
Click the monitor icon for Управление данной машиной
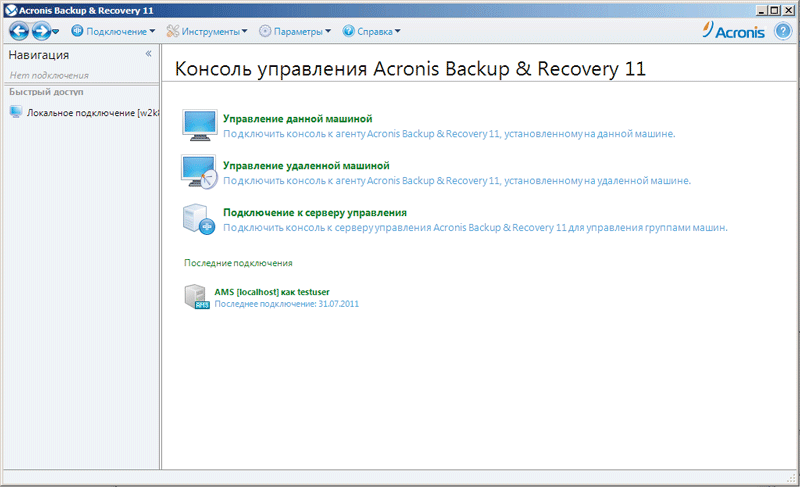click(x=200, y=124)
